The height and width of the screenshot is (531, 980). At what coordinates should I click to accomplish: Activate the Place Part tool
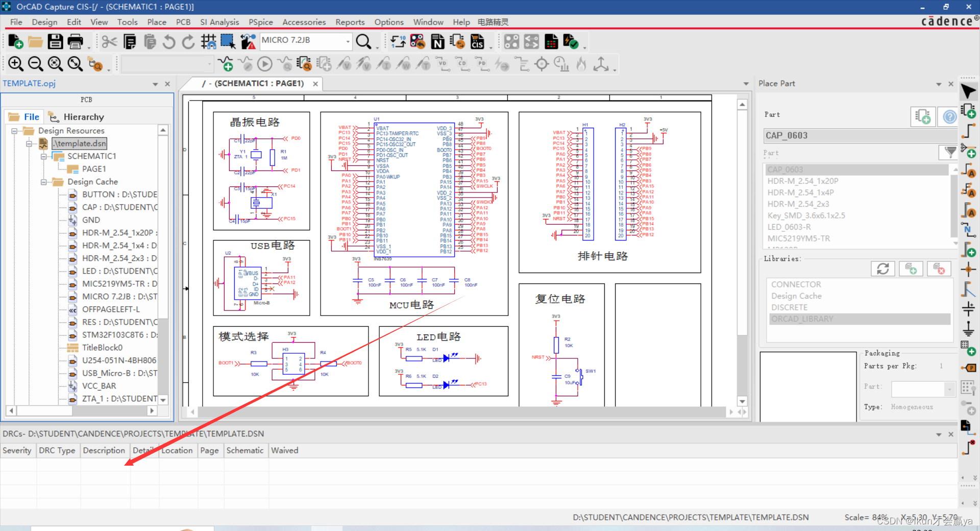coord(968,110)
